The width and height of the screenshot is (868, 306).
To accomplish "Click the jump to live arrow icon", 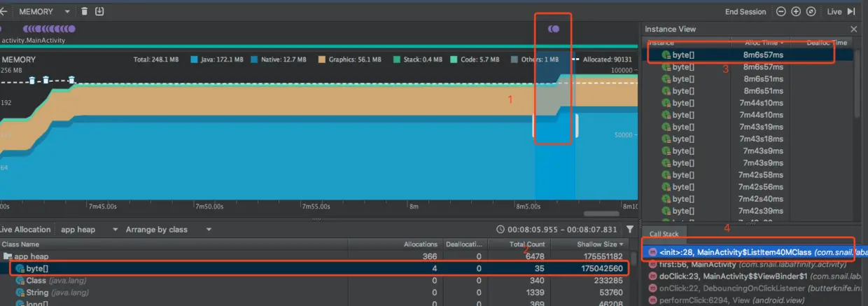I will pos(851,11).
